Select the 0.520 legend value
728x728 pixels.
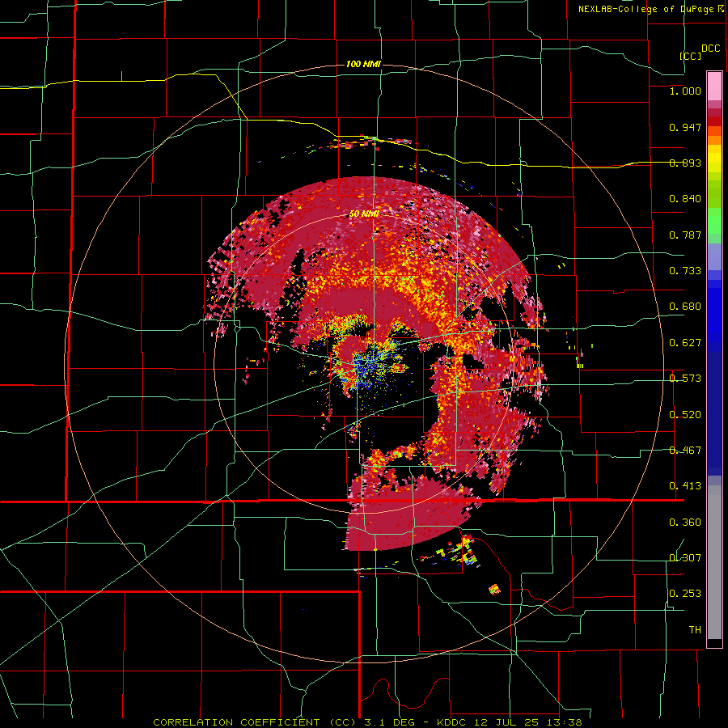pos(685,415)
